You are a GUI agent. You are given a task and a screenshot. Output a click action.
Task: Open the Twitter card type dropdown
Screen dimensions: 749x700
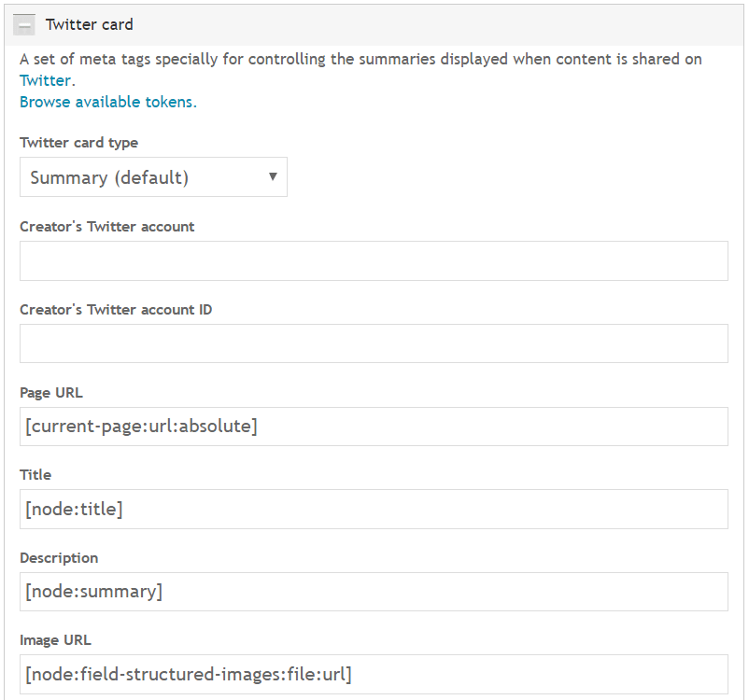coord(152,177)
